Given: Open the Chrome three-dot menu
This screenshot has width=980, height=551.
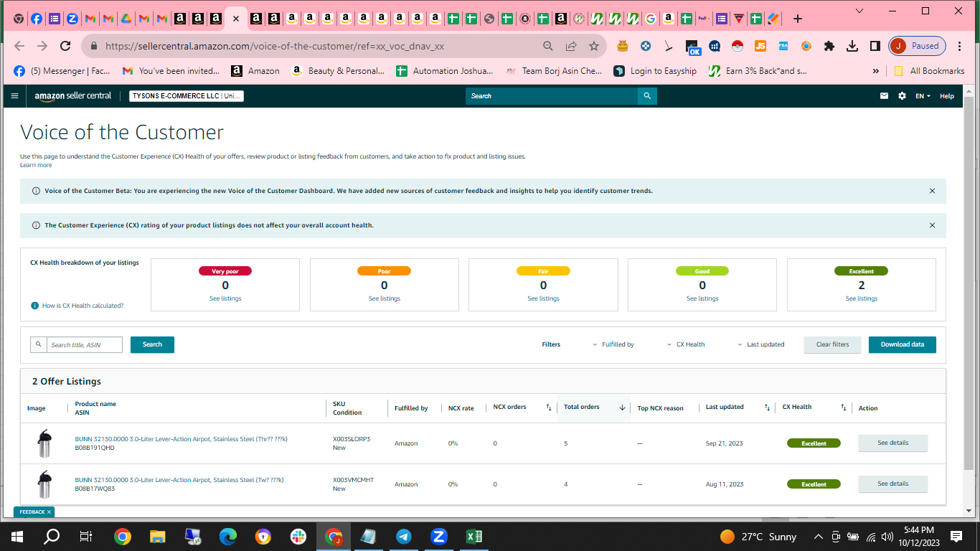Looking at the screenshot, I should [x=960, y=46].
